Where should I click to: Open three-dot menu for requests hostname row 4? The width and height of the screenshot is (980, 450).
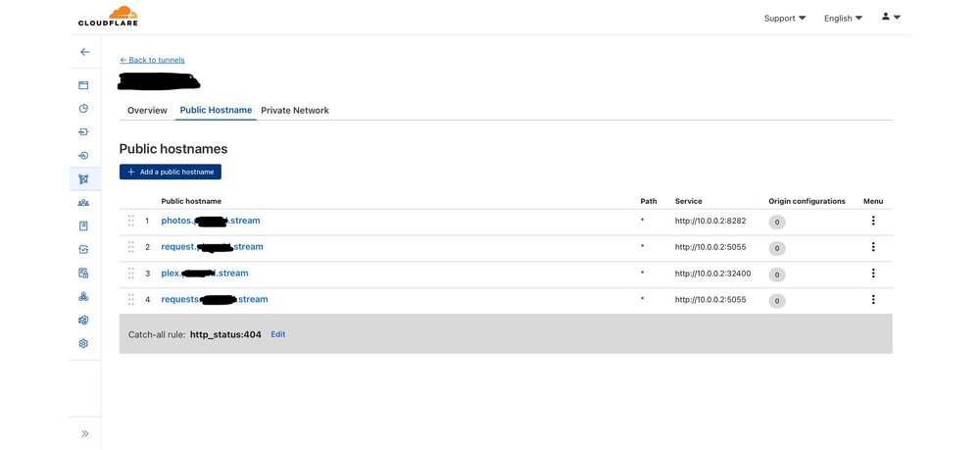[x=872, y=299]
